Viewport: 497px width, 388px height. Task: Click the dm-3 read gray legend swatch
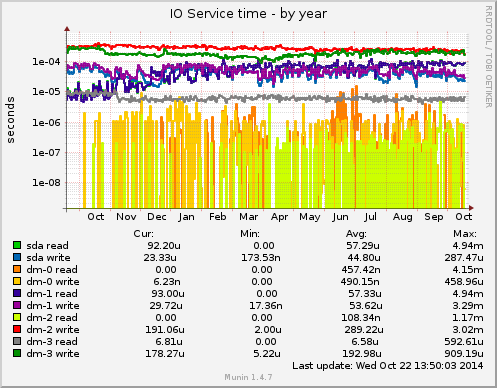pos(17,341)
